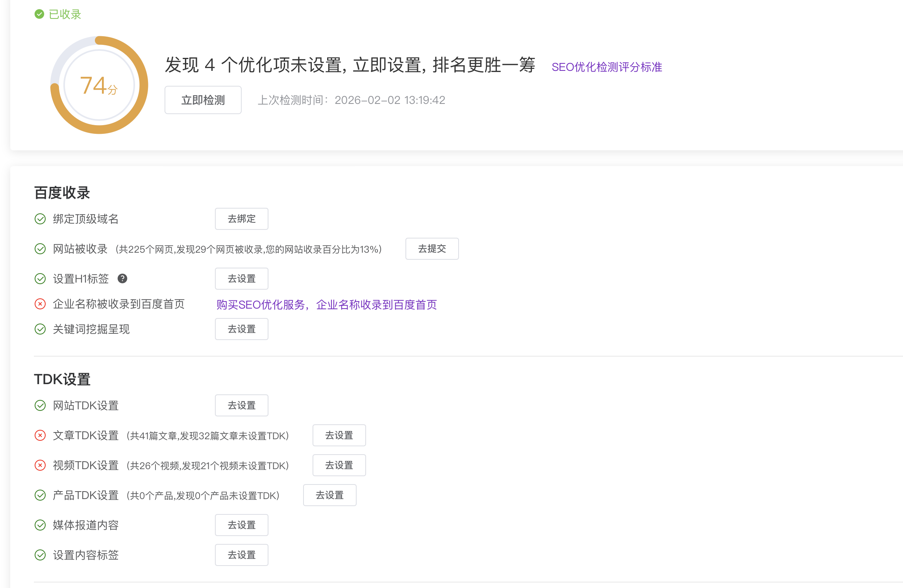The image size is (903, 588).
Task: Click the 百度收录 section heading
Action: [62, 193]
